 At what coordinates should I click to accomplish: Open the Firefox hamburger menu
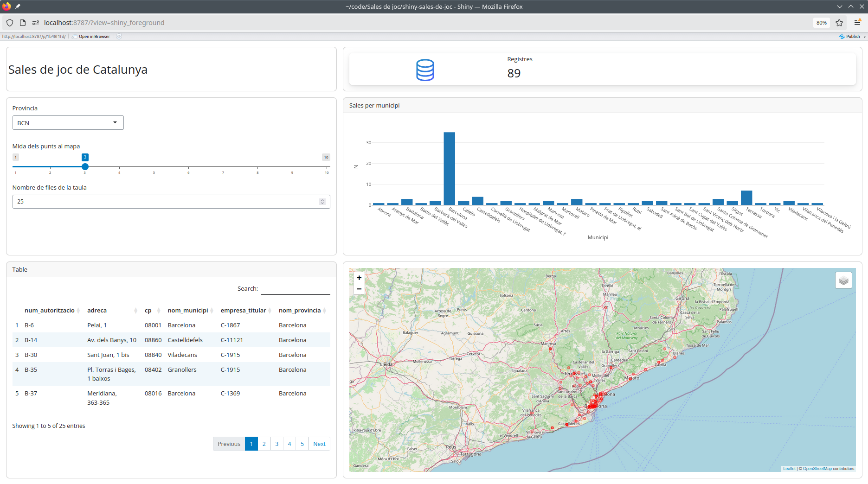tap(857, 23)
